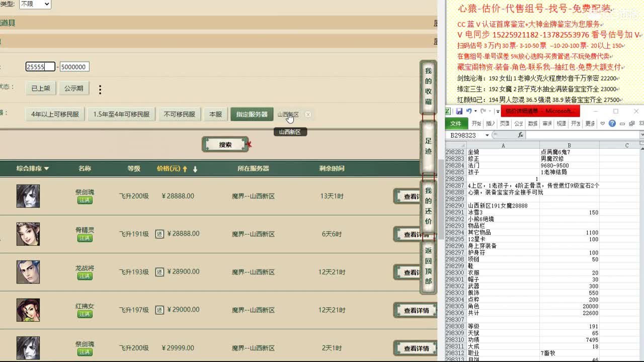Viewport: 644px width, 362px height.
Task: Open the Name Box dropdown showing B298323
Action: 487,134
